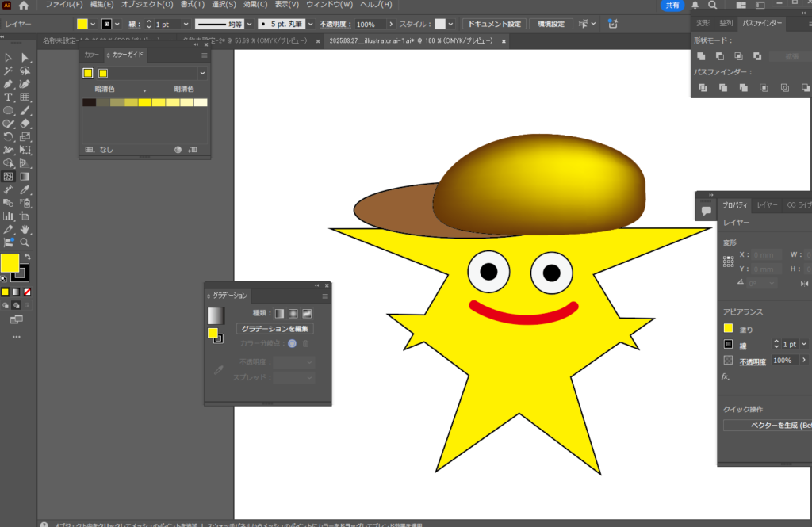Select the Direct Selection (white arrow) tool
The image size is (812, 527).
(25, 57)
